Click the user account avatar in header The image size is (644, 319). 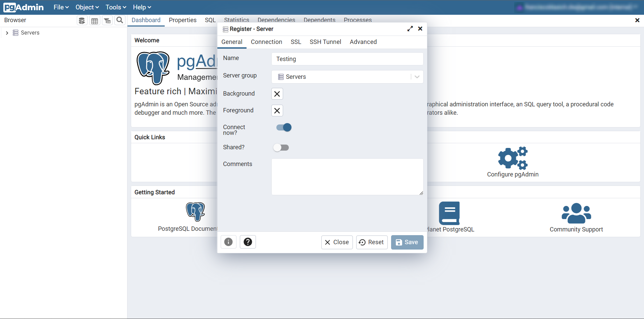[520, 7]
